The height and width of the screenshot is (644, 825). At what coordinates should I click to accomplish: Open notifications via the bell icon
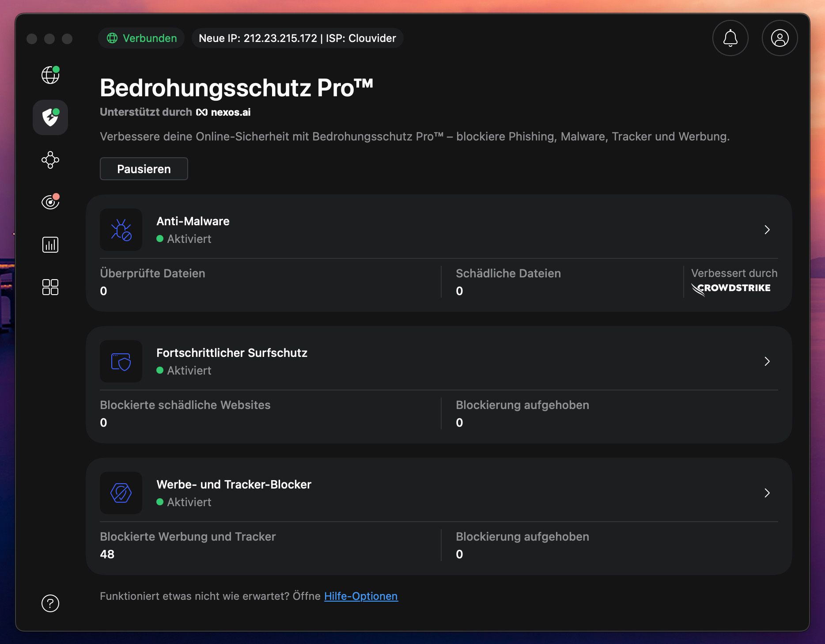730,38
